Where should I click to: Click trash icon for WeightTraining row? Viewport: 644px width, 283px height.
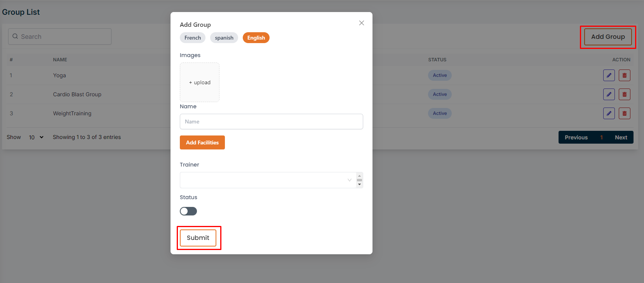[624, 113]
